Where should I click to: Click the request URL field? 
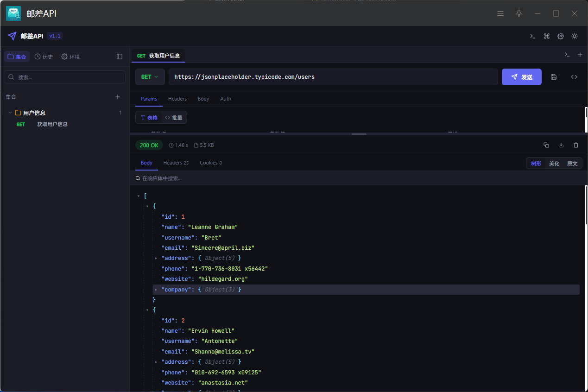(x=333, y=77)
